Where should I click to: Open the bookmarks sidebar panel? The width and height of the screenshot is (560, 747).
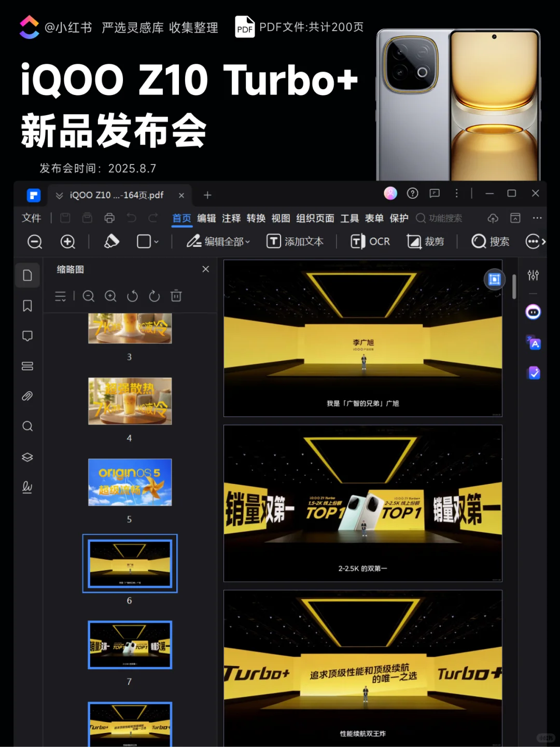[x=27, y=306]
